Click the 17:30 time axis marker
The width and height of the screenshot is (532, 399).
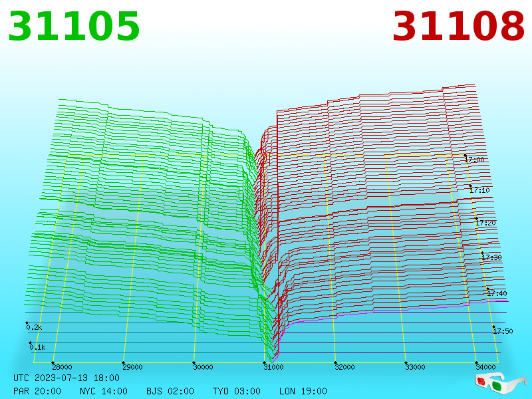[x=491, y=257]
